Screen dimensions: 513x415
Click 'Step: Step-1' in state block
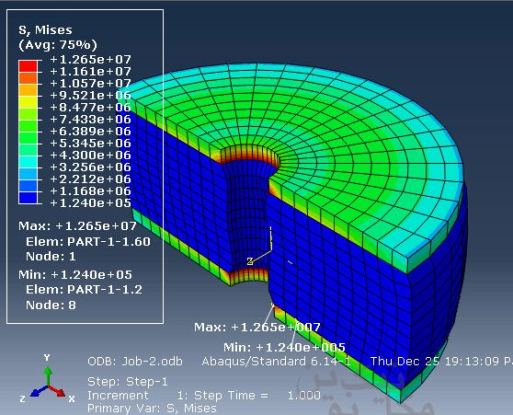(x=127, y=382)
